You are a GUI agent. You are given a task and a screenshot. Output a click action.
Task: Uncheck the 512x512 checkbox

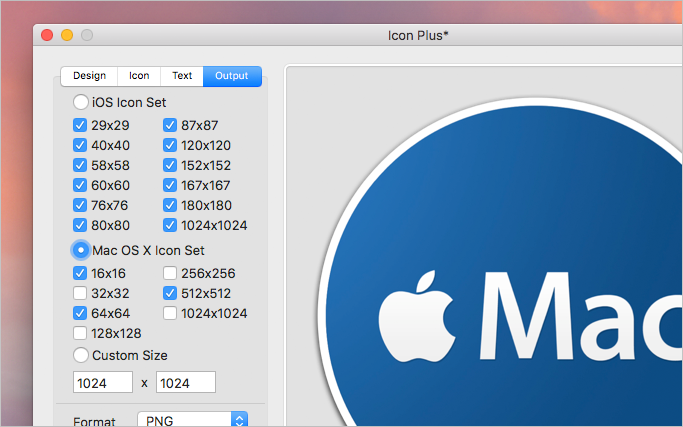170,293
